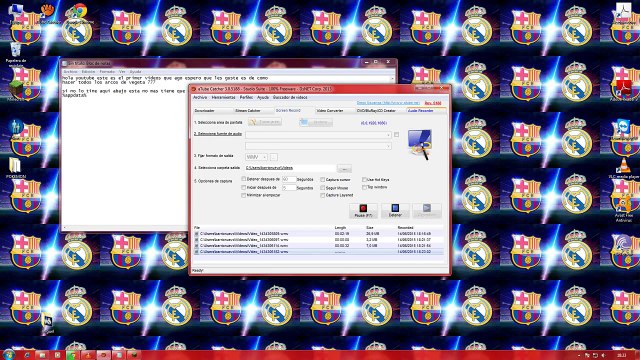Open the WMV output format dropdown
This screenshot has width=640, height=360.
pyautogui.click(x=256, y=157)
